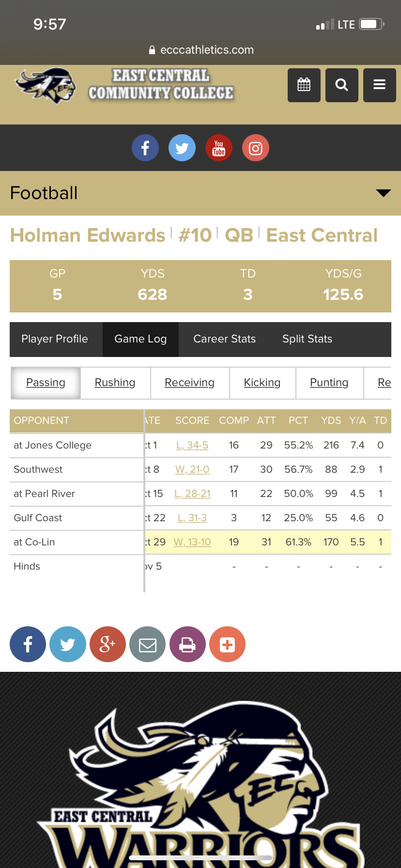
Task: Visit the Facebook page in header
Action: click(145, 148)
